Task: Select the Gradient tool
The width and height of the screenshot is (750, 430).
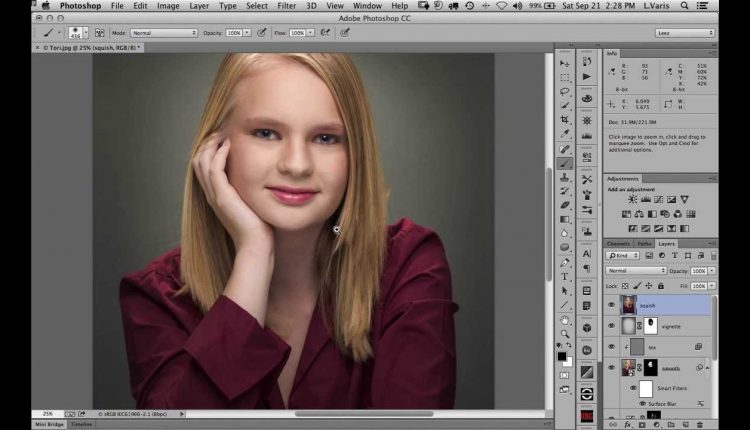Action: click(565, 219)
